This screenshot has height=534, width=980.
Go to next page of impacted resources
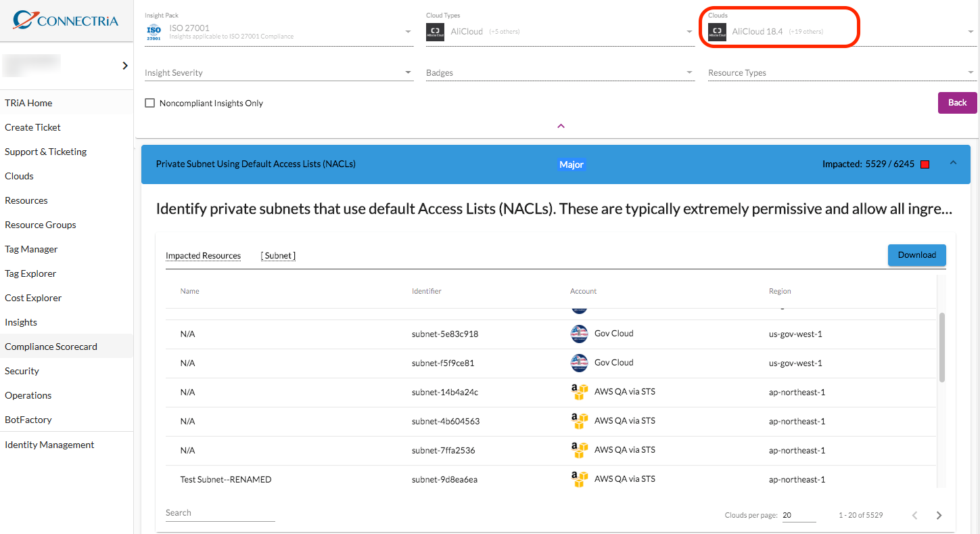pos(939,516)
